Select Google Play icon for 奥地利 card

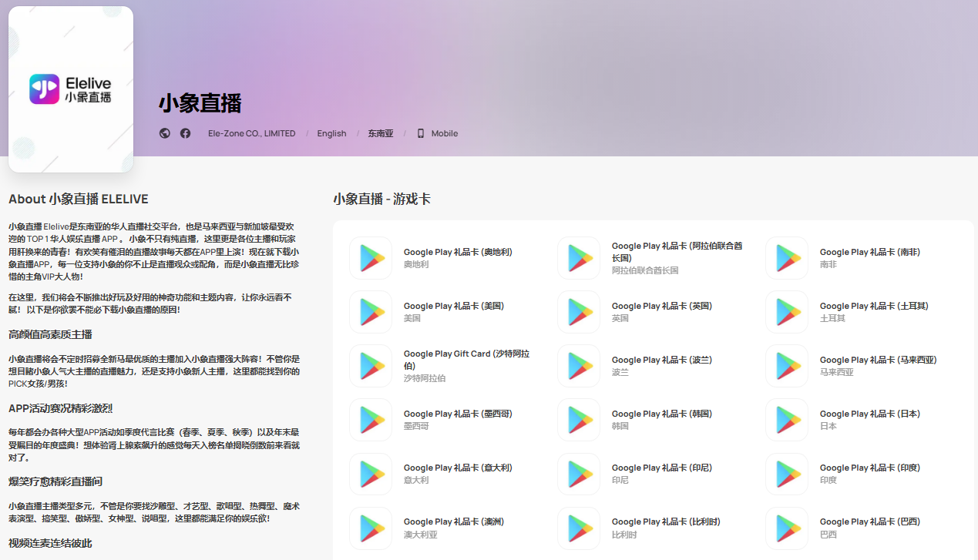pos(371,258)
